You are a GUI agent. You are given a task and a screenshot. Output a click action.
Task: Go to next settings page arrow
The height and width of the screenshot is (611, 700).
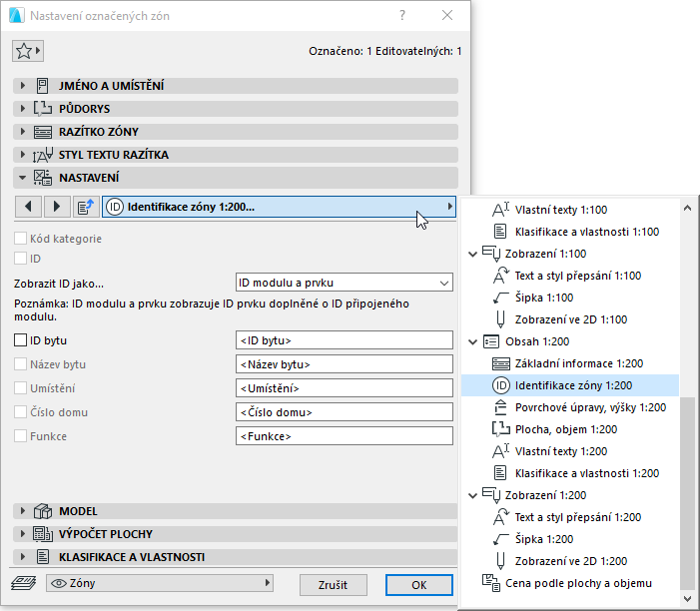[x=57, y=207]
